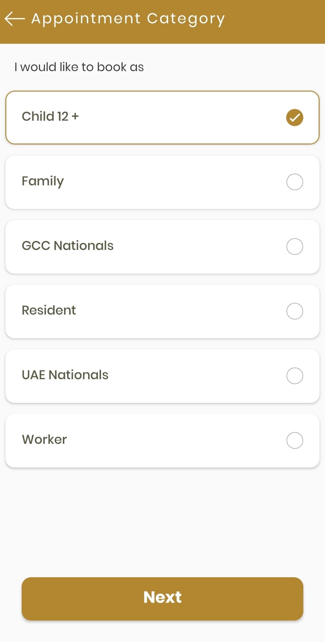The width and height of the screenshot is (325, 644).
Task: Select the Family radio button
Action: coord(295,182)
